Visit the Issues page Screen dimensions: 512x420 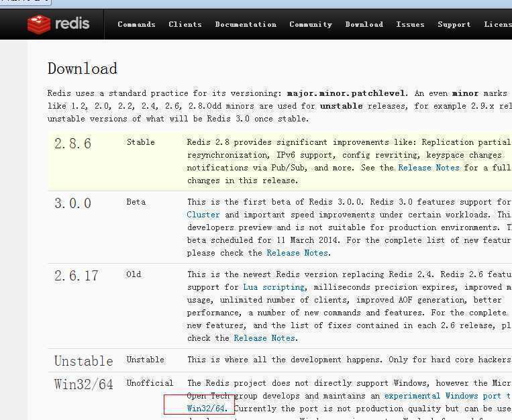click(x=410, y=25)
